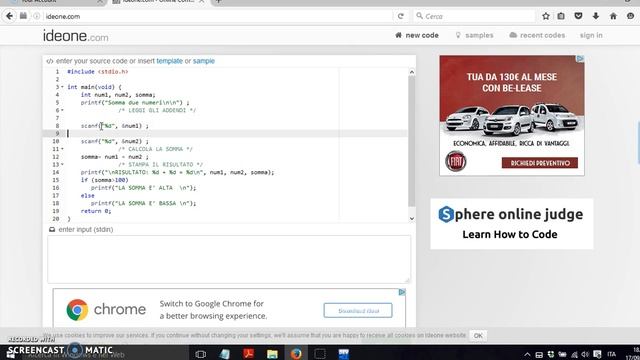The image size is (640, 360).
Task: Collapse the code fold arrow at line 3
Action: (x=62, y=87)
